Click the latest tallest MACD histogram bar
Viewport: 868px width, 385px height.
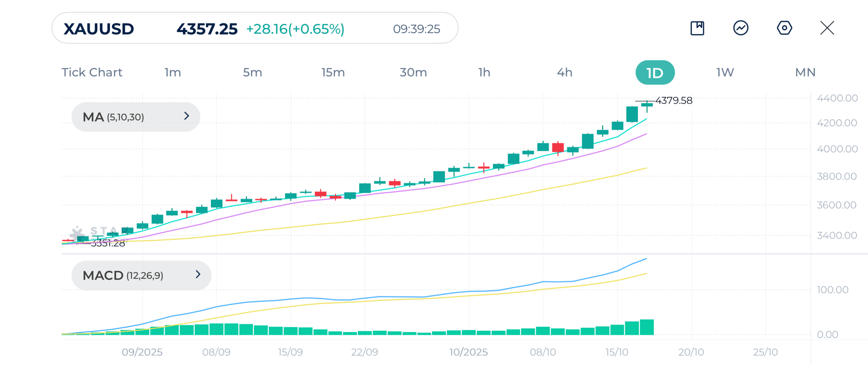point(647,327)
